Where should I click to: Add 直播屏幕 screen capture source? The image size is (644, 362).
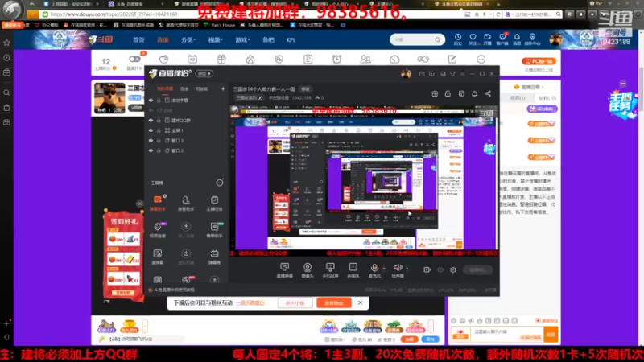coord(284,270)
